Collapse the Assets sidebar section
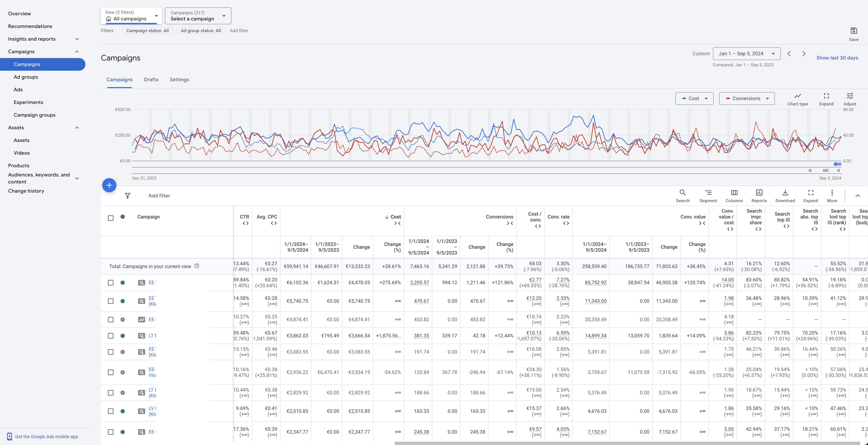Image resolution: width=868 pixels, height=445 pixels. 77,128
